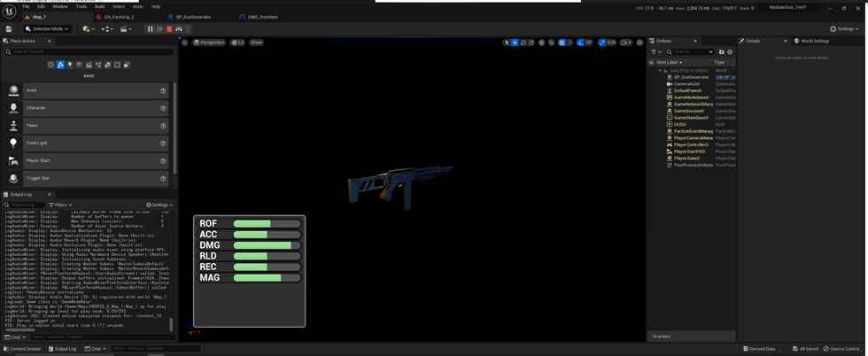Open camera speed setting
This screenshot has width=868, height=356.
[x=626, y=43]
